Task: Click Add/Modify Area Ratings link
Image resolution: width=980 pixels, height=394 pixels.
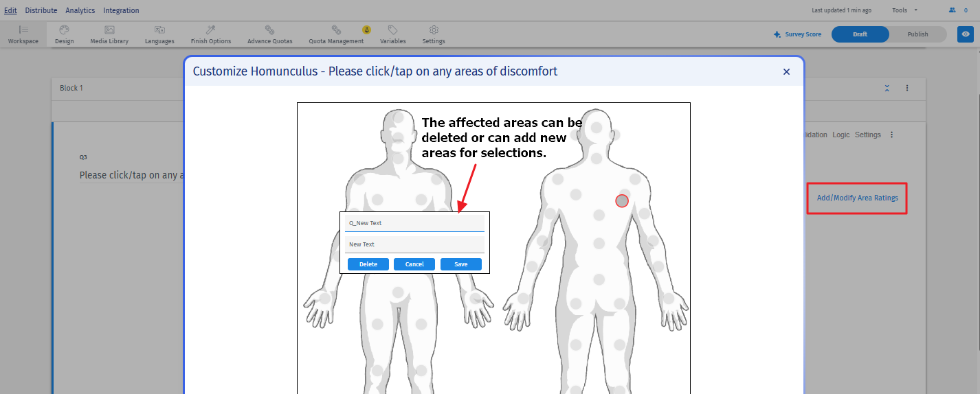Action: [857, 198]
